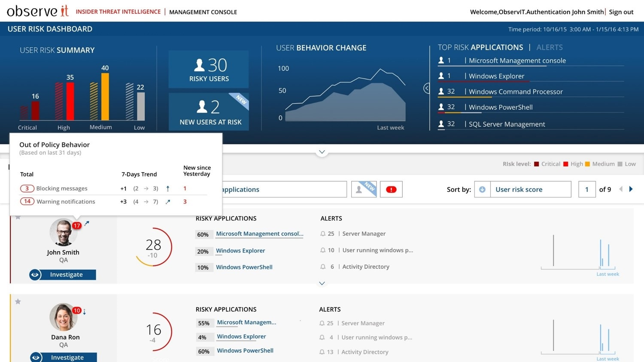Click Dana Ron's risk score 16 gauge
644x362 pixels.
153,332
